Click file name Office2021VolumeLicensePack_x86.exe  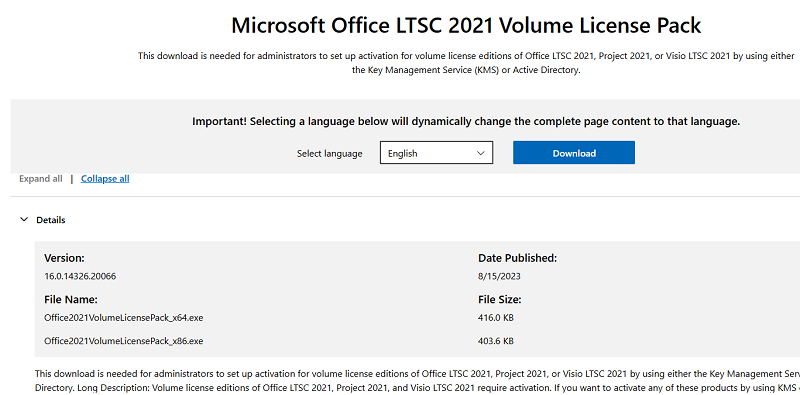[x=124, y=340]
